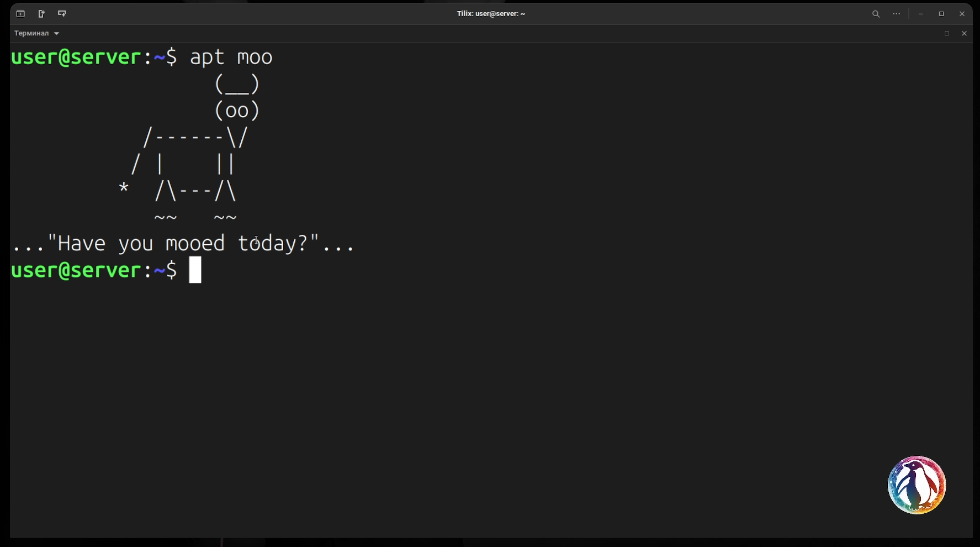Click the 'apt moo' command text
The height and width of the screenshot is (547, 980).
coord(231,57)
